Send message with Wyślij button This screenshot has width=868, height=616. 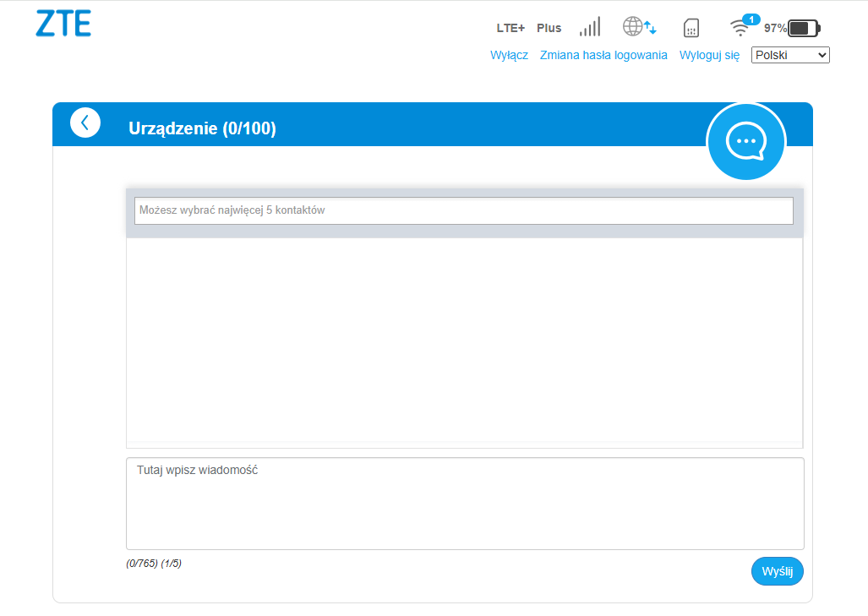tap(778, 571)
